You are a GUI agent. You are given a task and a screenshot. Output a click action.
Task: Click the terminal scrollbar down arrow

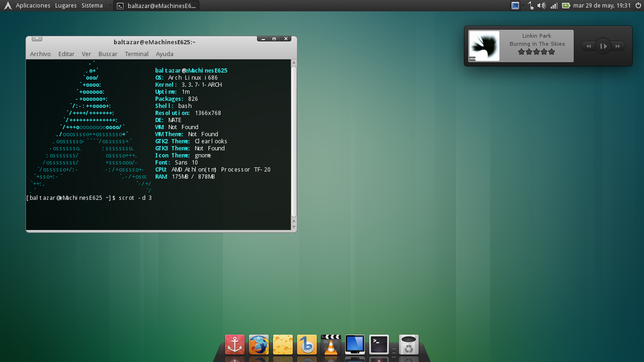(x=294, y=227)
